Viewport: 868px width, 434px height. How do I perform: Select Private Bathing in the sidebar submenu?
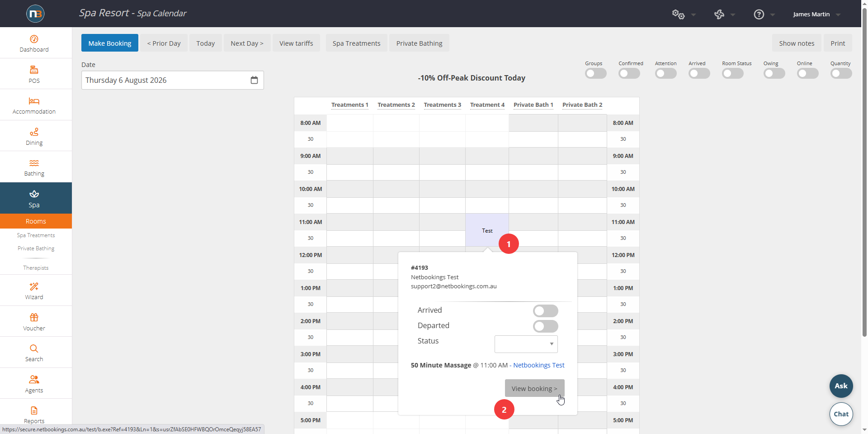(x=36, y=248)
